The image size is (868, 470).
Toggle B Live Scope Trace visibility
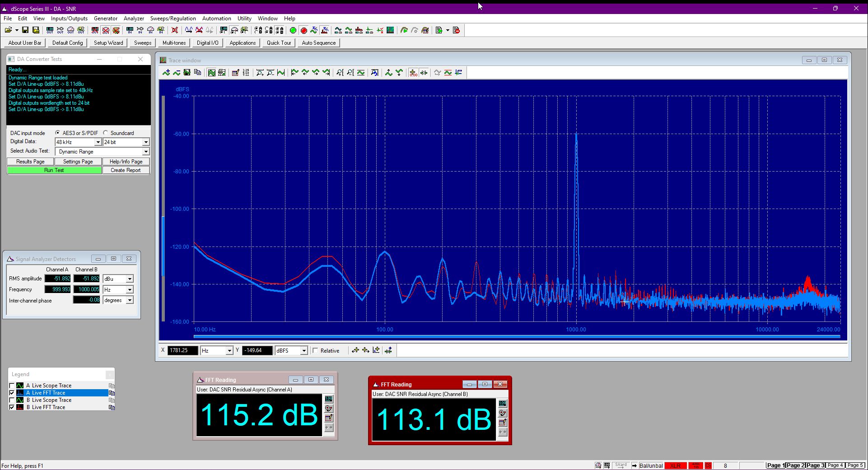click(x=12, y=400)
